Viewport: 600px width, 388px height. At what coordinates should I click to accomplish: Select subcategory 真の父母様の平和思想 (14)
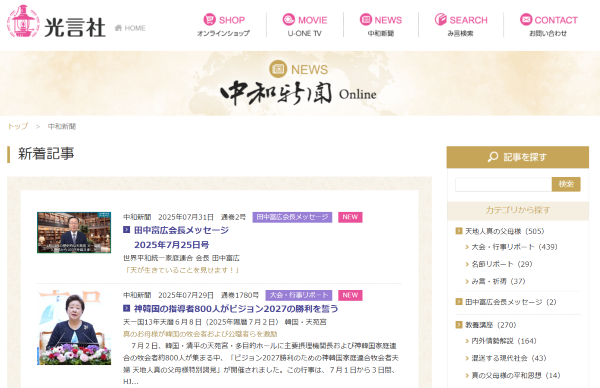[516, 375]
